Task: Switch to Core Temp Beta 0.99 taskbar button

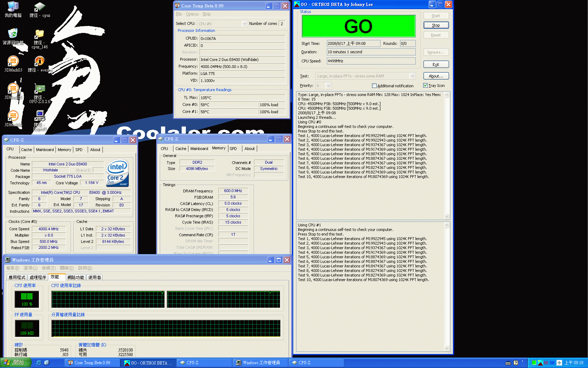Action: point(92,363)
